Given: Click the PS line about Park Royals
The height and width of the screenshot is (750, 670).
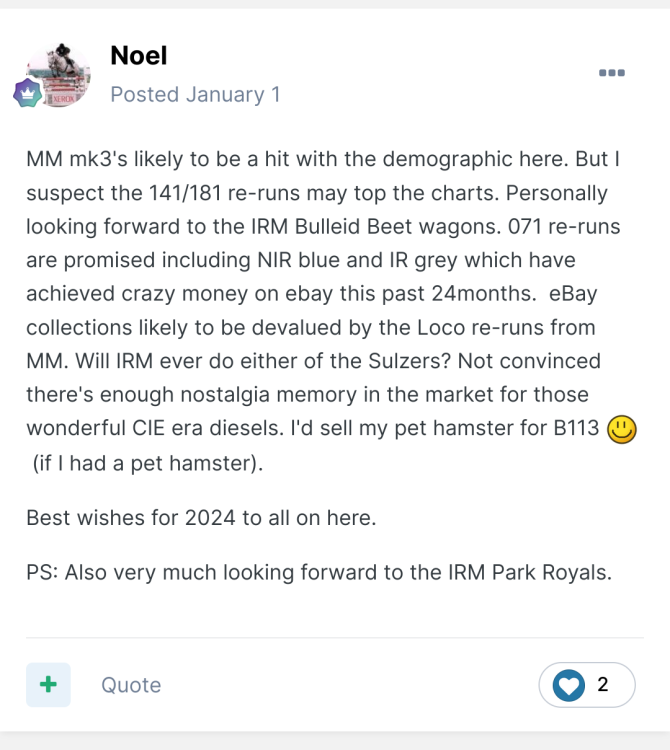Looking at the screenshot, I should click(x=318, y=573).
